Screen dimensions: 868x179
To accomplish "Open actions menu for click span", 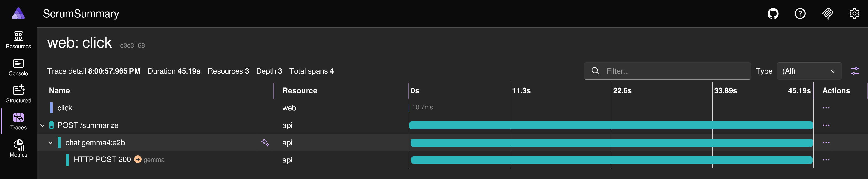I will click(x=826, y=108).
